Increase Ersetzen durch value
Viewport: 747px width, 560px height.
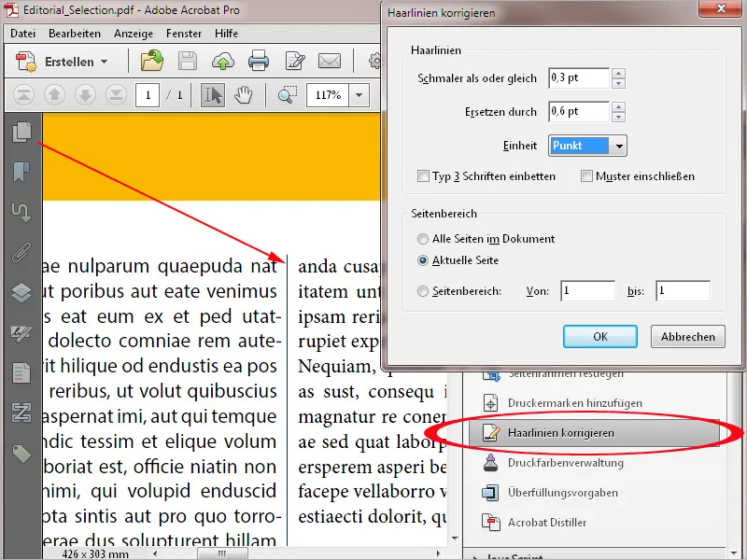point(618,106)
